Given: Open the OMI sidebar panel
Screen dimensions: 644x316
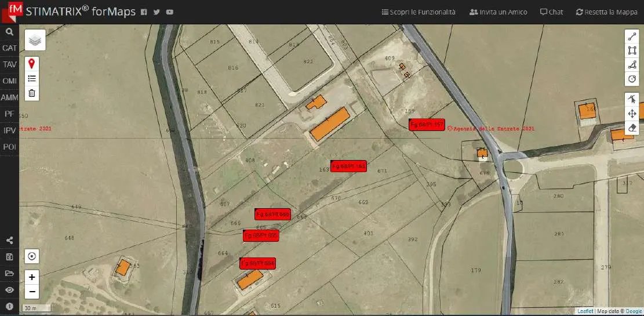Looking at the screenshot, I should click(x=9, y=81).
